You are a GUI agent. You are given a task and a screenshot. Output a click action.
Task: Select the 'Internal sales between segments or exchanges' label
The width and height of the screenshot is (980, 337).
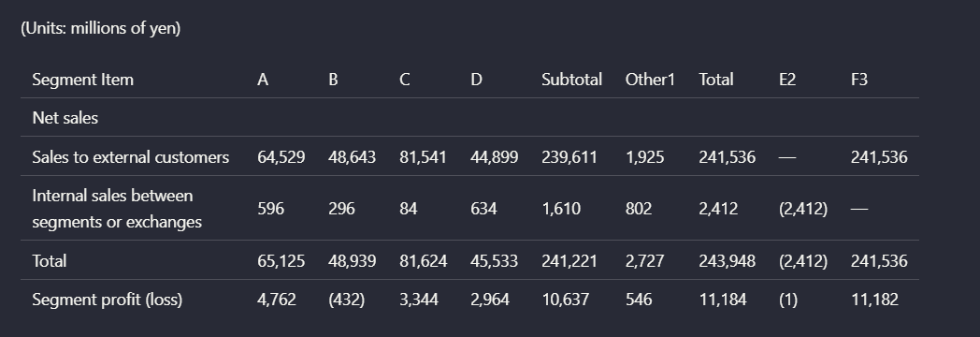117,209
